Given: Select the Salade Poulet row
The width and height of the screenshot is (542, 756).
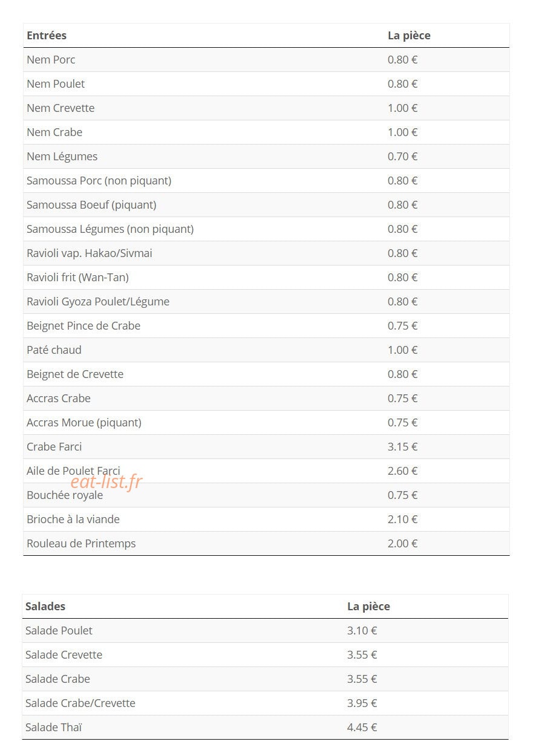Looking at the screenshot, I should (265, 631).
